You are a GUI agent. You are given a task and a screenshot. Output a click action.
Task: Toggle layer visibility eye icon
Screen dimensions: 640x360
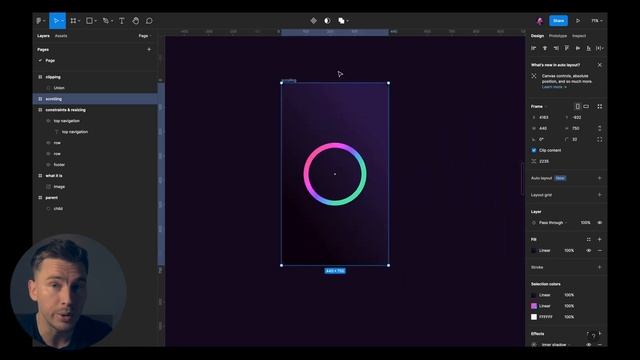[600, 222]
